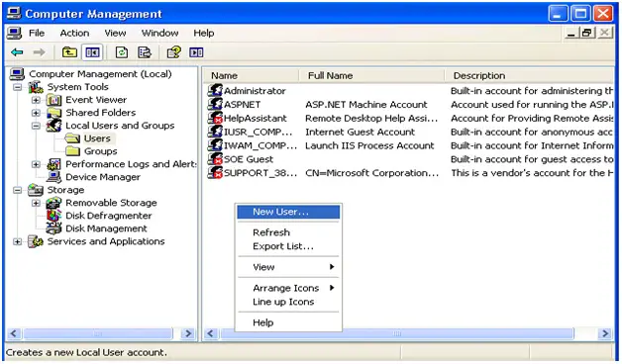
Task: Expand Services and Applications node
Action: pos(18,241)
